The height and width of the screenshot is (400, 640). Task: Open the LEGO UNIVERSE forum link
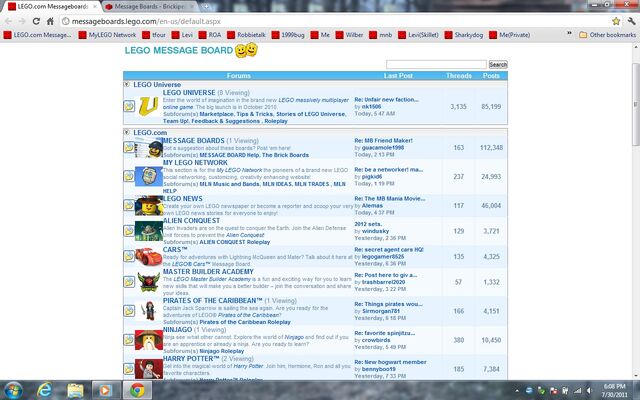click(x=189, y=93)
